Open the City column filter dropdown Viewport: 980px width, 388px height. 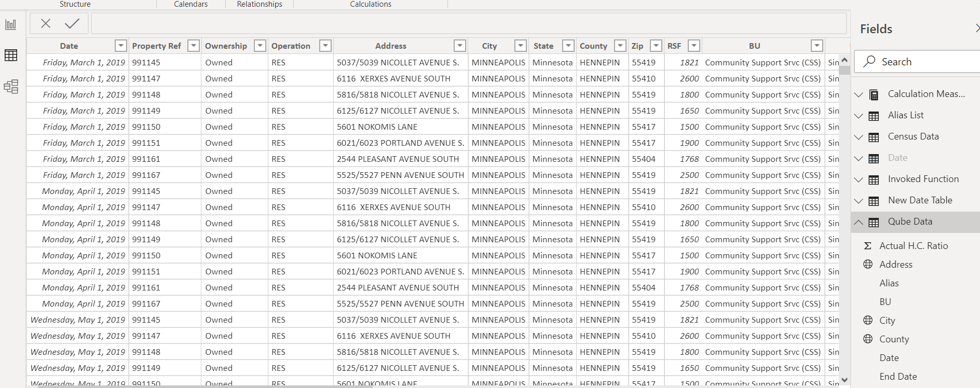tap(520, 46)
